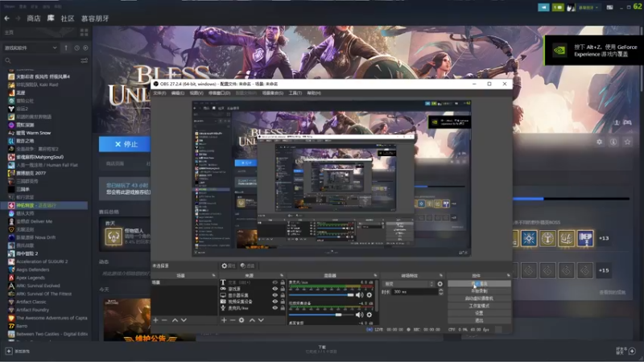The image size is (644, 362).
Task: Click the add game plus icon
Action: (9, 352)
